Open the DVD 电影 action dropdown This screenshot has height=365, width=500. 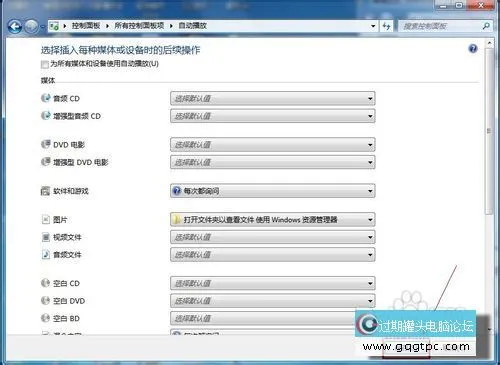pos(273,145)
